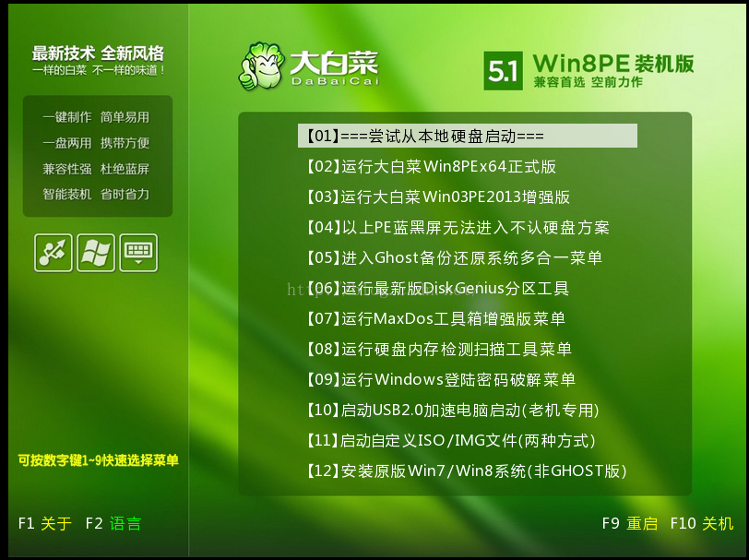The image size is (749, 560).
Task: Click the Win8PE 装机版 title text
Action: pyautogui.click(x=613, y=64)
